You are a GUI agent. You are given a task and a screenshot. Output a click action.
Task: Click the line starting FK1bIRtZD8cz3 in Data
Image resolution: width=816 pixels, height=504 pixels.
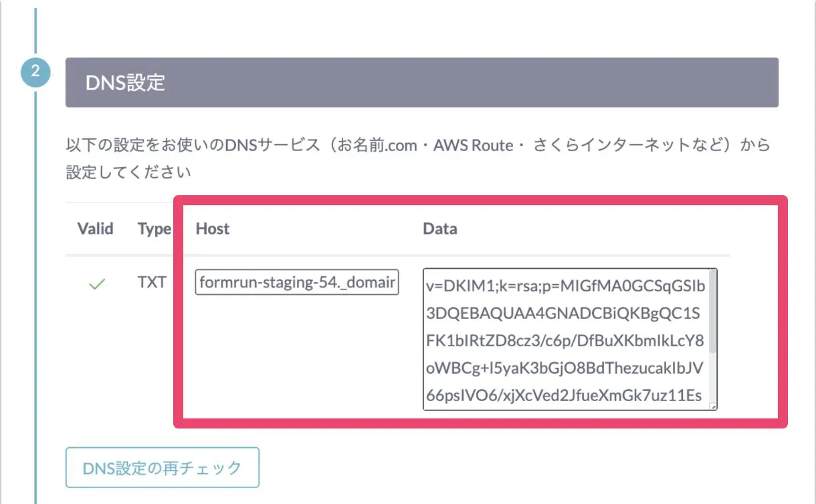[x=565, y=341]
